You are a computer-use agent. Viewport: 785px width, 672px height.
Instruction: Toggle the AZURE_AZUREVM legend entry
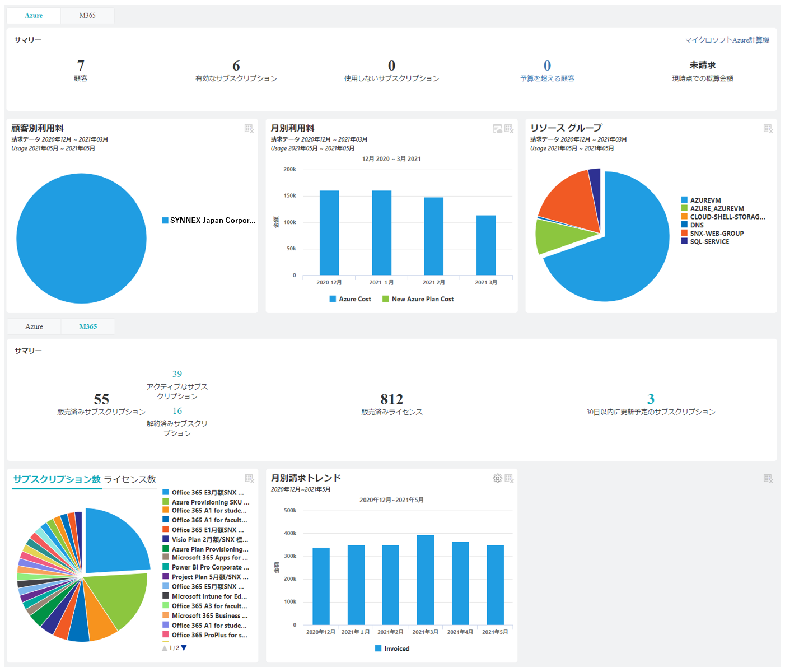pos(713,208)
